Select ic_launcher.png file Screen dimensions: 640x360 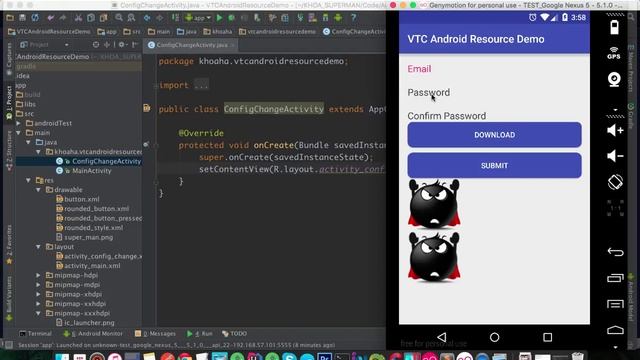(x=89, y=323)
